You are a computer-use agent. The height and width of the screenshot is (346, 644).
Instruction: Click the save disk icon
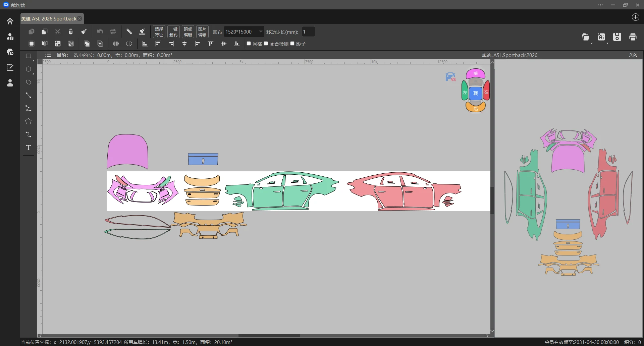617,37
